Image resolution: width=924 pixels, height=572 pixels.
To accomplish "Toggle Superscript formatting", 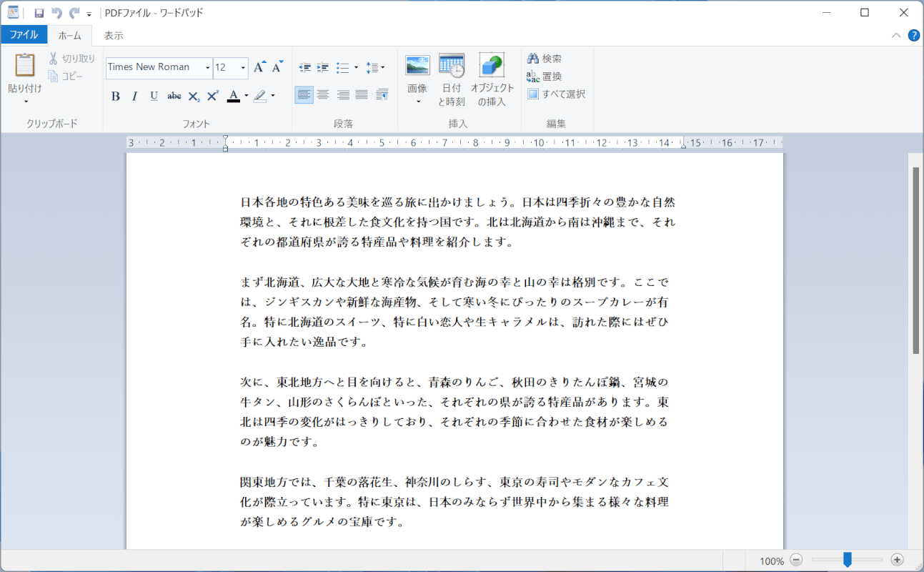I will pos(212,96).
